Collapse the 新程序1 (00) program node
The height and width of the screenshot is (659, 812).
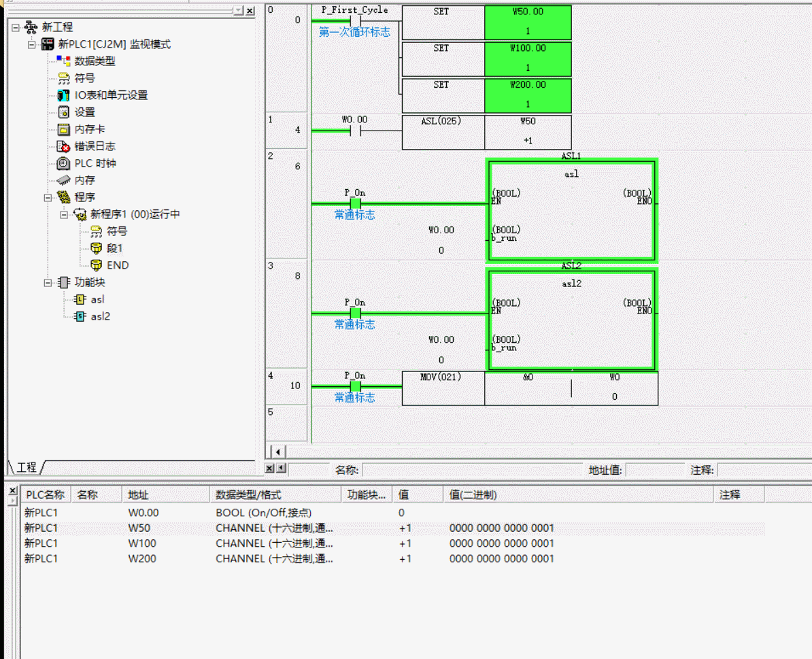click(x=64, y=214)
